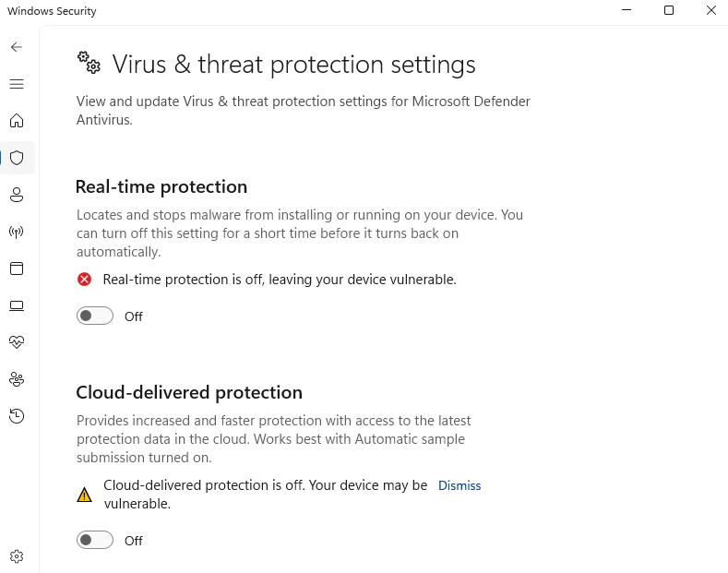Open Device performance & health heart icon
This screenshot has width=728, height=573.
point(17,342)
